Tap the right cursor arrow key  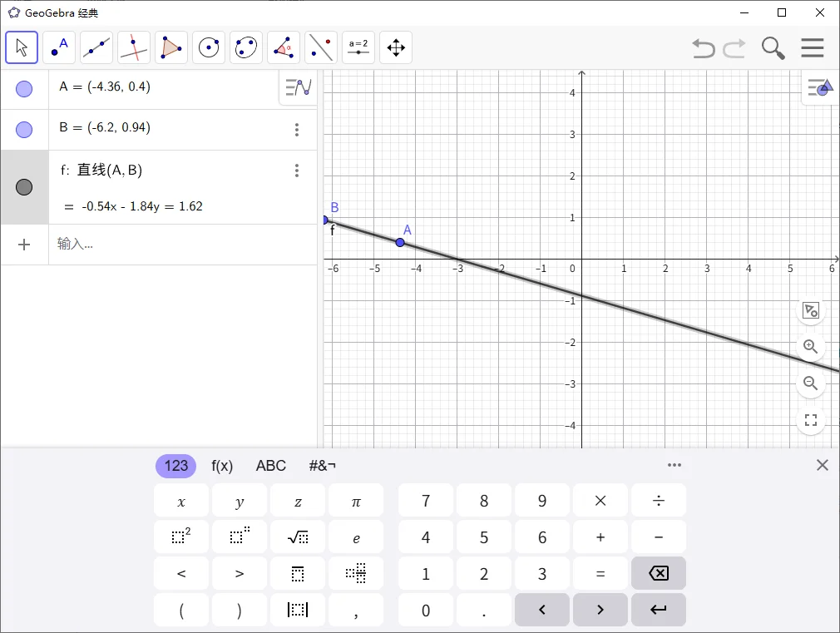click(x=600, y=610)
